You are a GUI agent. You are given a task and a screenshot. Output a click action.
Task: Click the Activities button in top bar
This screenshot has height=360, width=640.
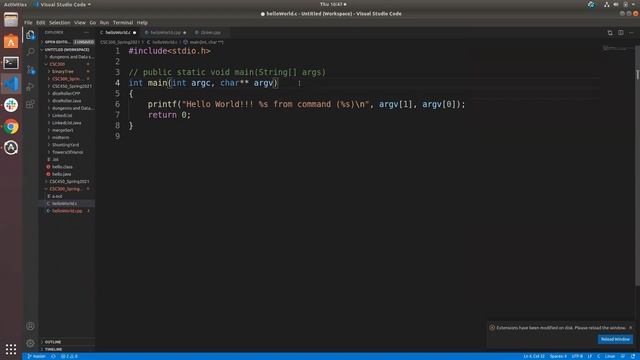[16, 4]
